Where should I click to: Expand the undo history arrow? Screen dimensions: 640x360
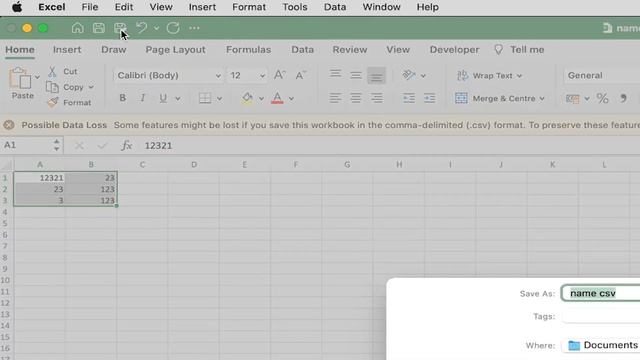pos(156,28)
